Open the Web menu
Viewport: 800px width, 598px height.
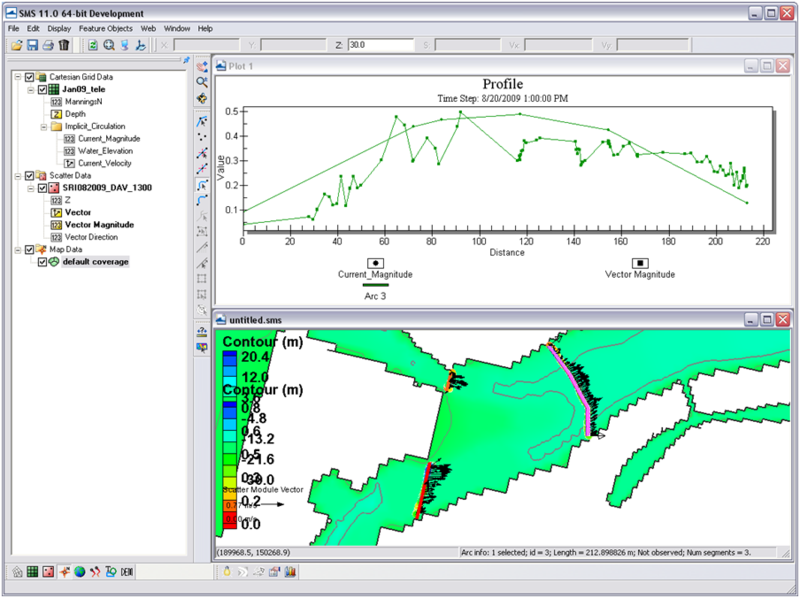pos(148,29)
